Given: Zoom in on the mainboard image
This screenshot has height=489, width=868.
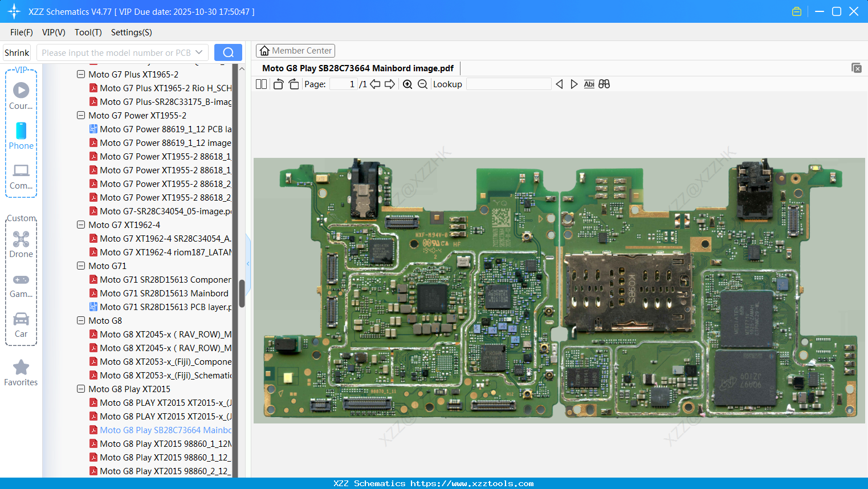Looking at the screenshot, I should click(407, 84).
